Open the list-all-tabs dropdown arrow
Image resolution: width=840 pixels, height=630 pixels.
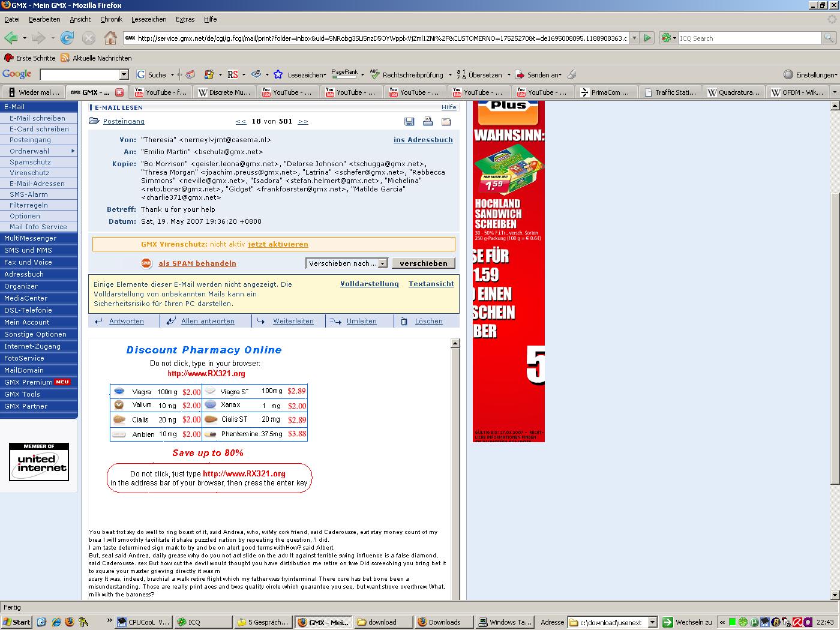(834, 92)
